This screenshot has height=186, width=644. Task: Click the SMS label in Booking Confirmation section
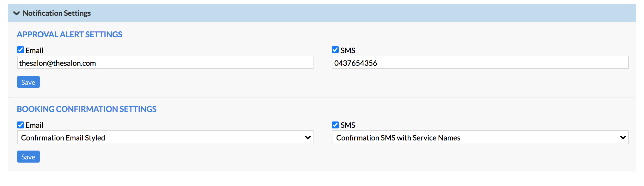click(x=348, y=125)
